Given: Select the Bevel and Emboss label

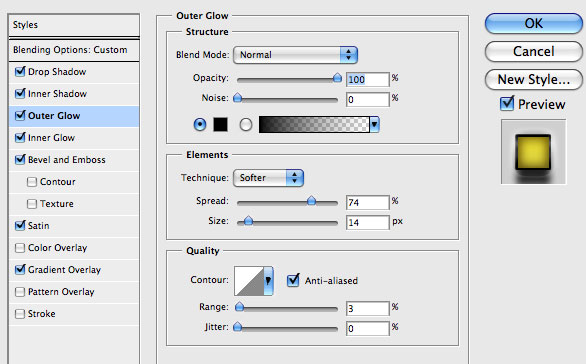Looking at the screenshot, I should point(67,160).
